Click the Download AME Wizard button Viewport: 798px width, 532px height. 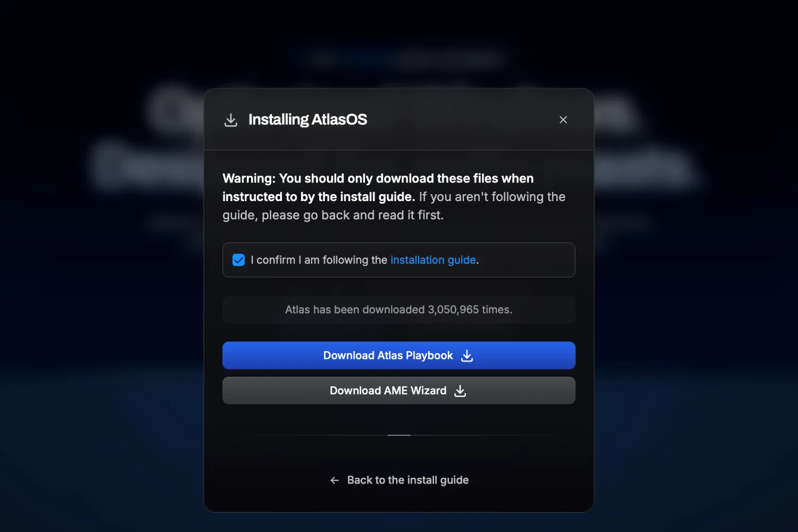point(399,390)
